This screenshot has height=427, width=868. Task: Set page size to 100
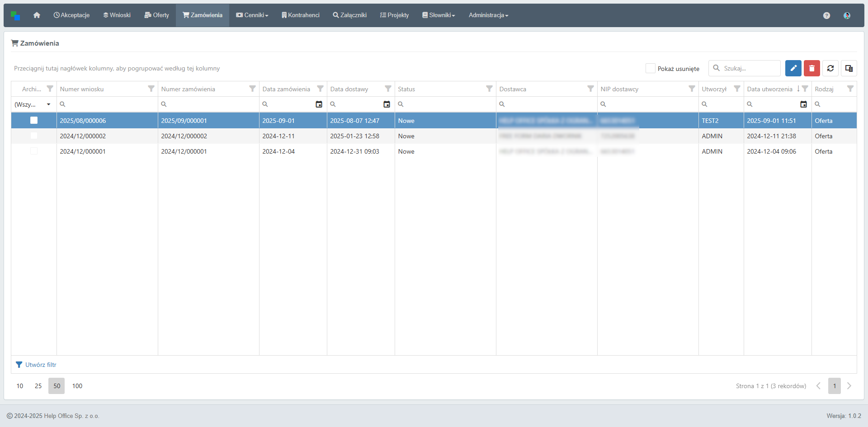77,386
